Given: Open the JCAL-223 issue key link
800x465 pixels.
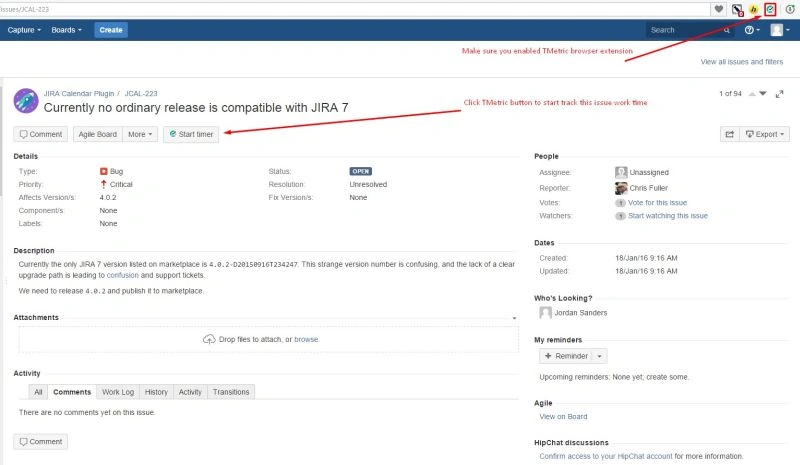Looking at the screenshot, I should point(141,93).
